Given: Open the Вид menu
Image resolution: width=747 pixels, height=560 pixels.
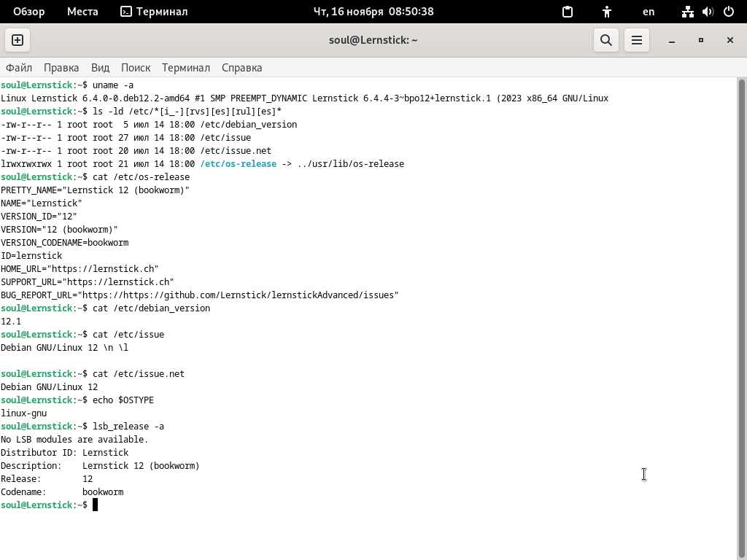Looking at the screenshot, I should [100, 68].
